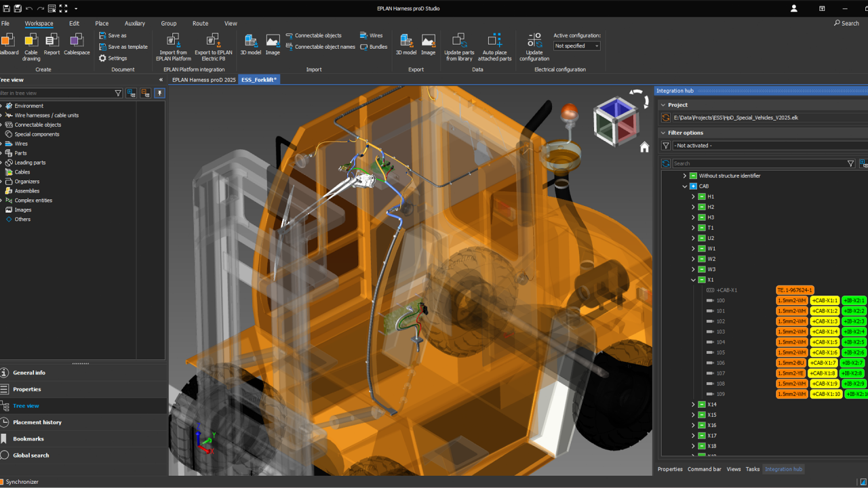Open the Properties panel from the sidebar

27,389
